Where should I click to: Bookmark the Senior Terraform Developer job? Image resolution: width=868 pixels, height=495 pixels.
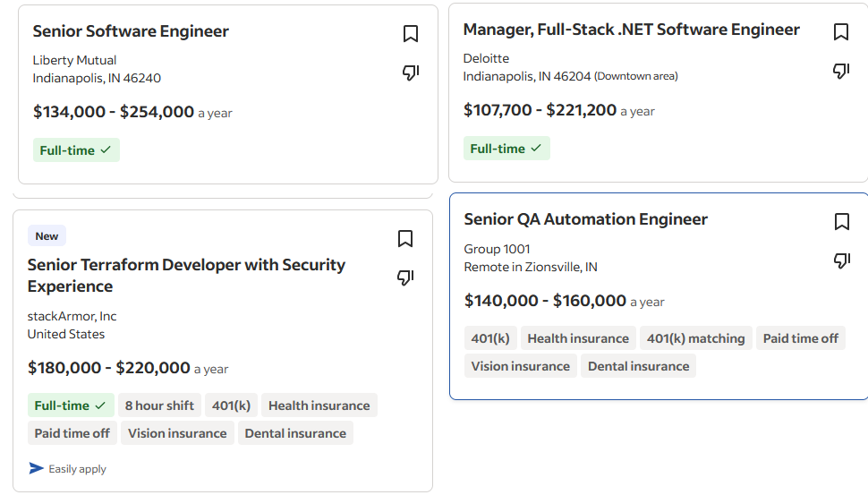tap(405, 239)
